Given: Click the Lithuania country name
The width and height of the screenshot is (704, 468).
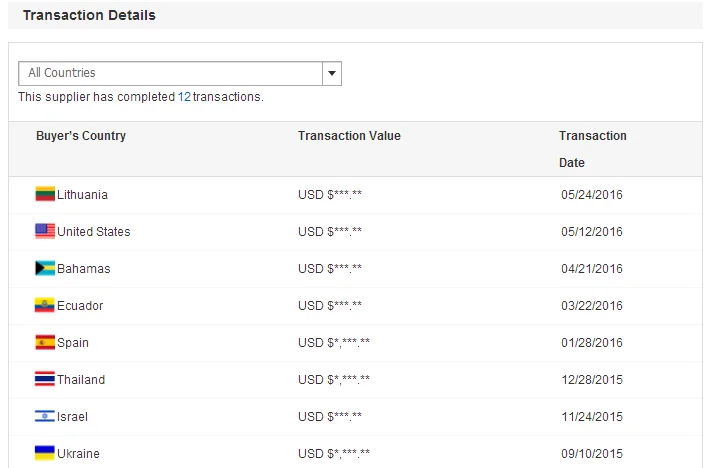Looking at the screenshot, I should [x=82, y=195].
